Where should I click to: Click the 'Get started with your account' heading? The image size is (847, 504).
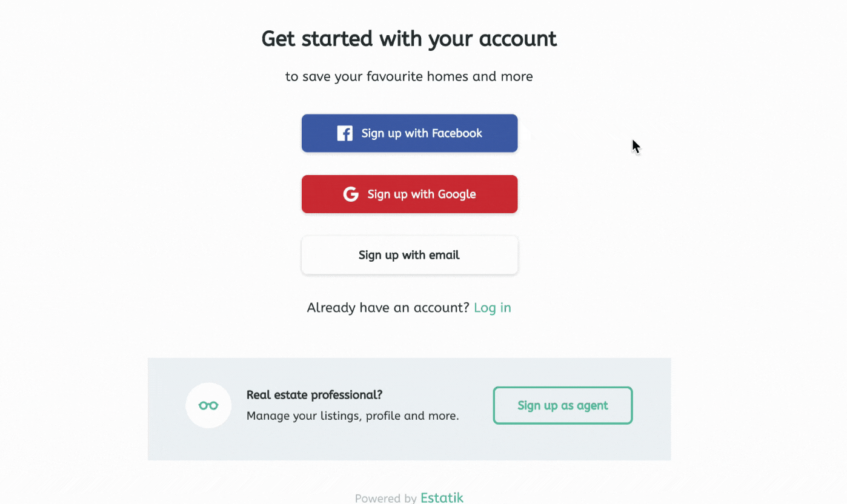point(409,39)
